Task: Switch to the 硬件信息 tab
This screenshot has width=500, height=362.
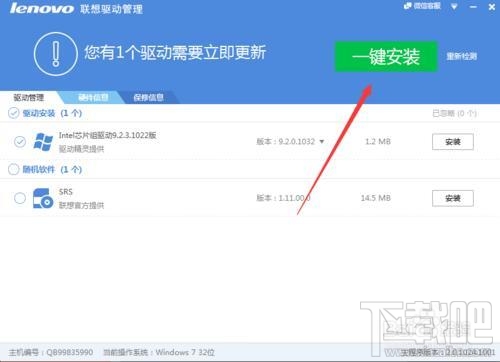Action: pyautogui.click(x=93, y=97)
